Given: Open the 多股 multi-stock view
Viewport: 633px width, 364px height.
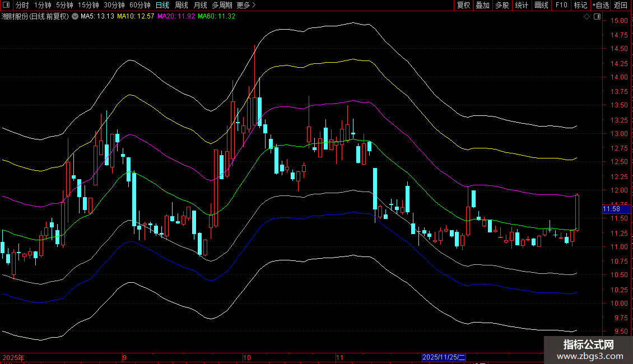Looking at the screenshot, I should (x=502, y=5).
